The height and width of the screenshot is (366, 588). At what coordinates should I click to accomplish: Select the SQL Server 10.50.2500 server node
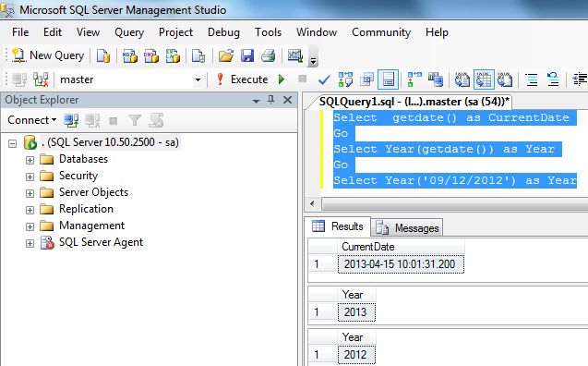[x=110, y=142]
